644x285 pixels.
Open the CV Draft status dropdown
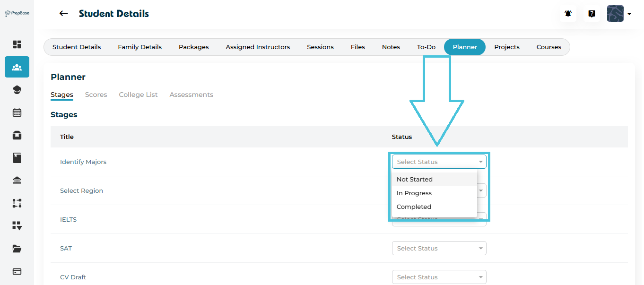pos(439,277)
